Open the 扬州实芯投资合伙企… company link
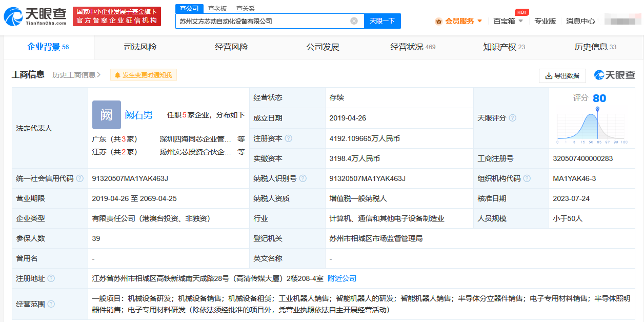The height and width of the screenshot is (322, 644). click(195, 152)
